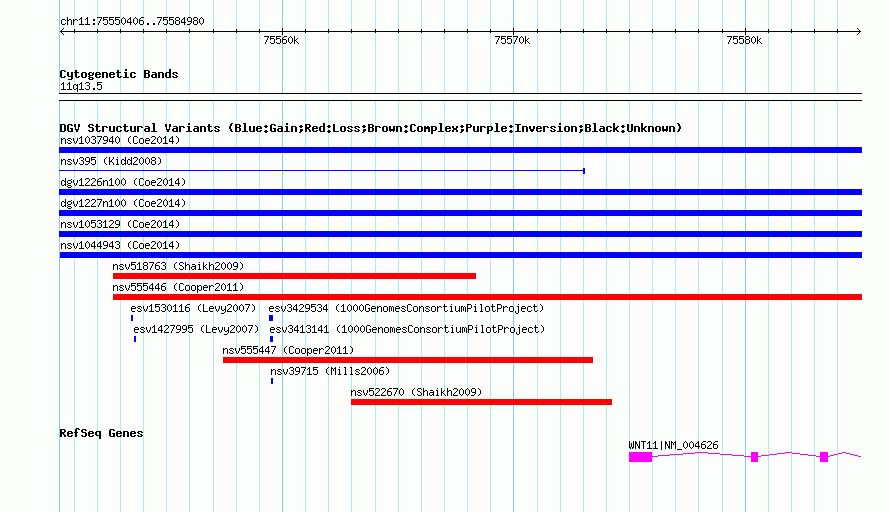Open the nsv522670 (Shaikh2009) label
890x512 pixels.
[416, 392]
